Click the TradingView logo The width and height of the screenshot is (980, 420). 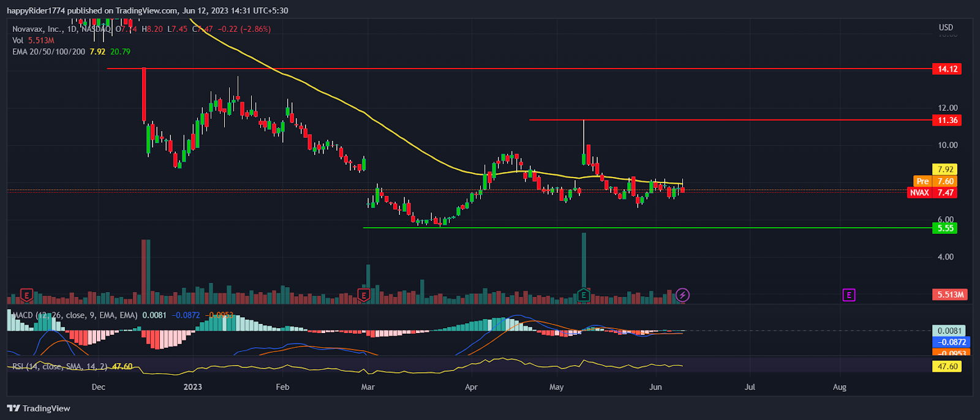(x=39, y=408)
